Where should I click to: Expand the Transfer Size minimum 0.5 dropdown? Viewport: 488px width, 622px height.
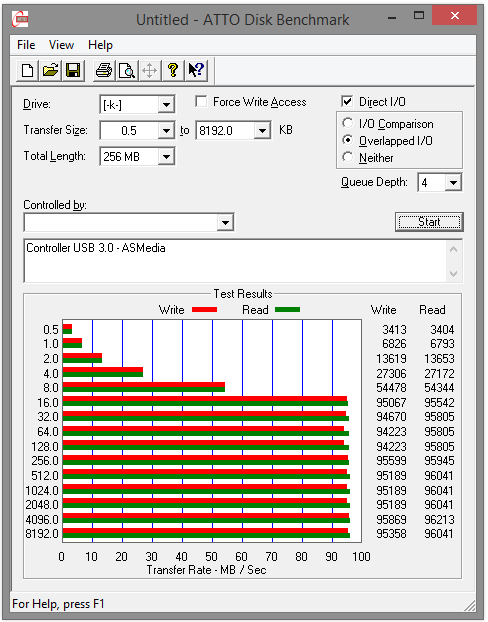tap(166, 131)
